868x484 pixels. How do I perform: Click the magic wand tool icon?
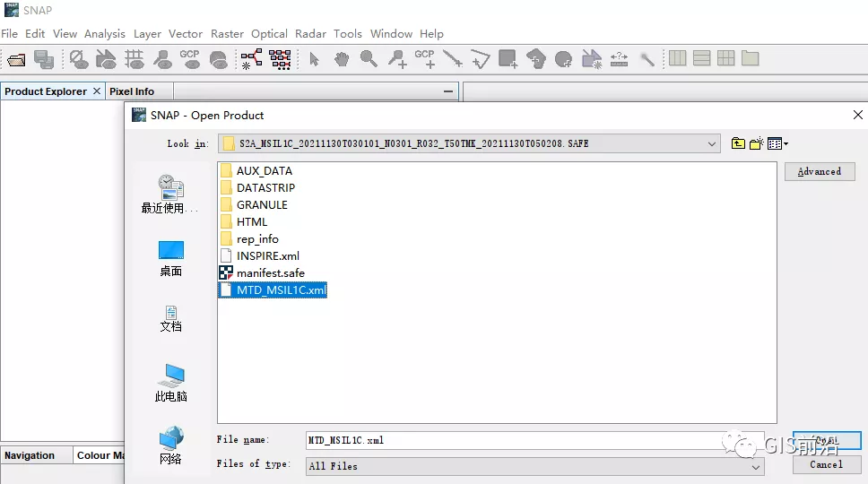tap(647, 59)
